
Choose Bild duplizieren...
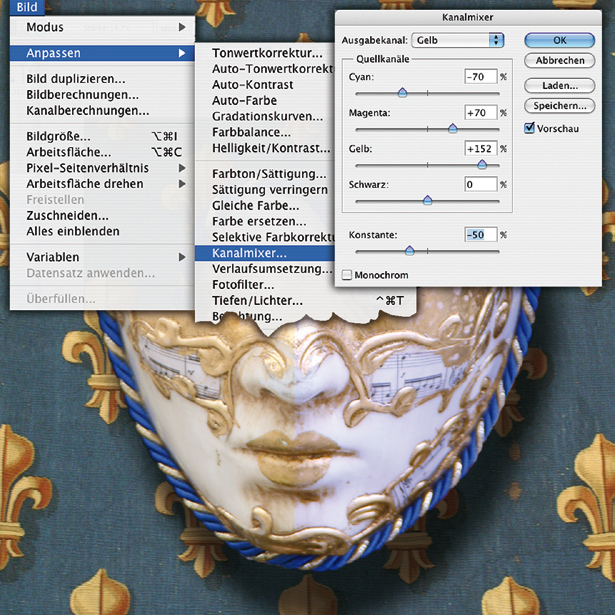tap(76, 79)
